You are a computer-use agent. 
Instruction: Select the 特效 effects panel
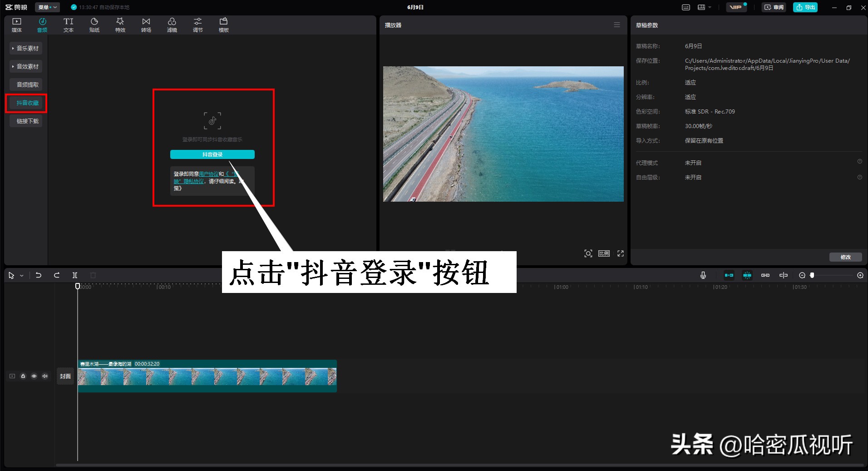[x=120, y=25]
